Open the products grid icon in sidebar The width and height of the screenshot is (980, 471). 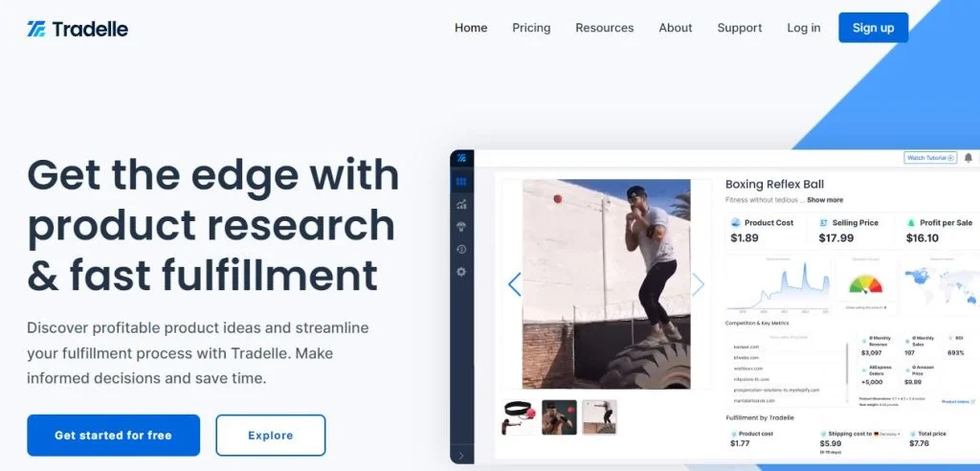tap(461, 181)
